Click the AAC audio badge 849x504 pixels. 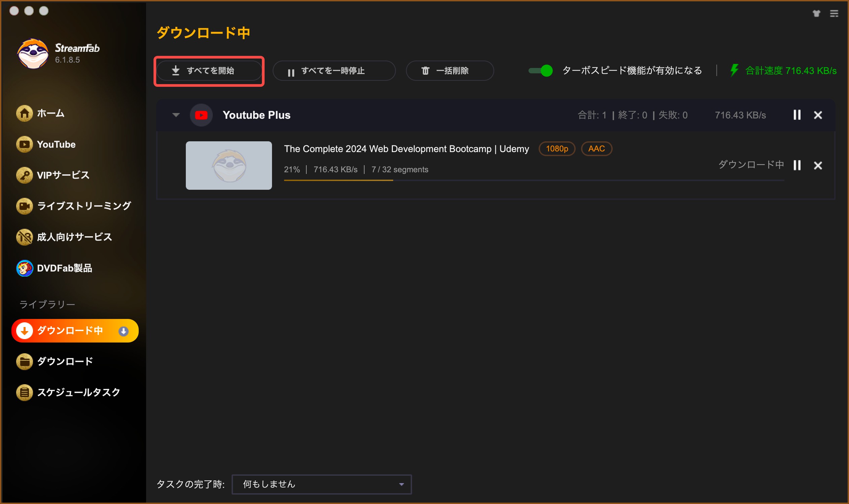[596, 148]
